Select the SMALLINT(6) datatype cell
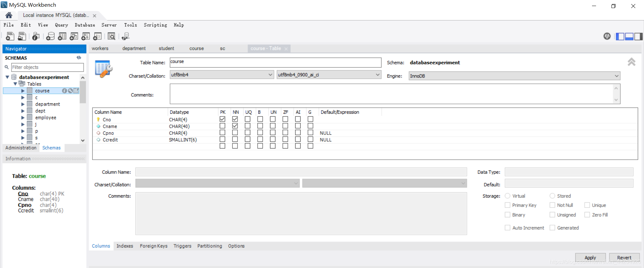The height and width of the screenshot is (268, 644). (183, 140)
